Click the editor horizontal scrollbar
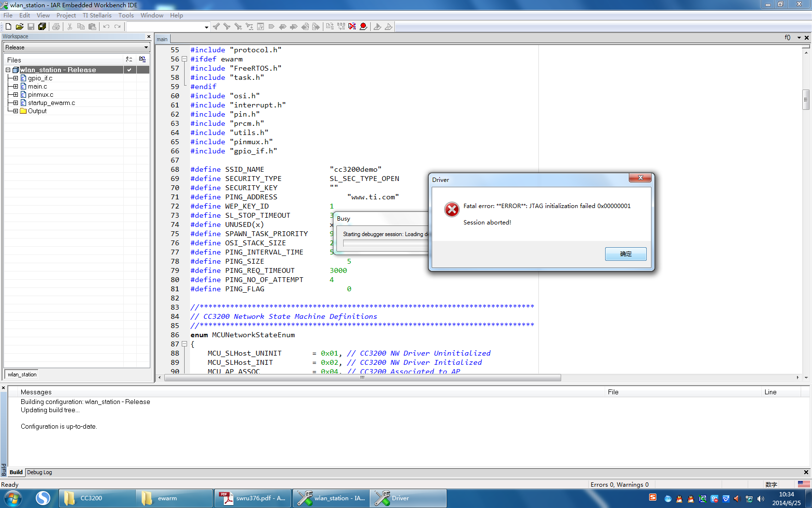The height and width of the screenshot is (508, 812). coord(362,378)
